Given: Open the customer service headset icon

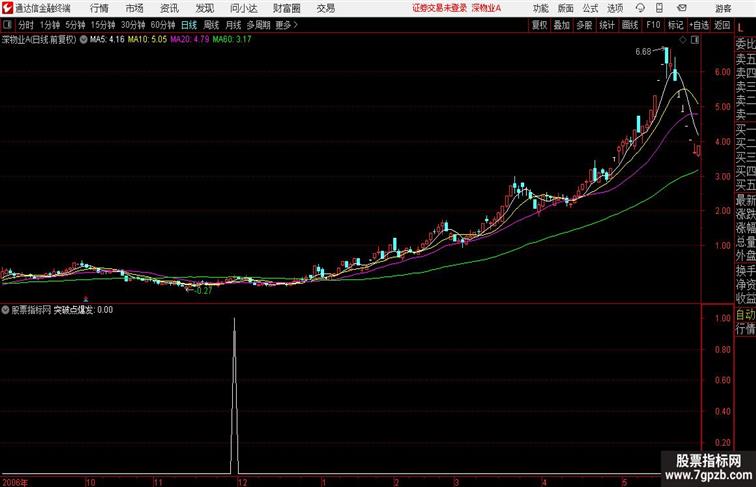Looking at the screenshot, I should [x=640, y=8].
